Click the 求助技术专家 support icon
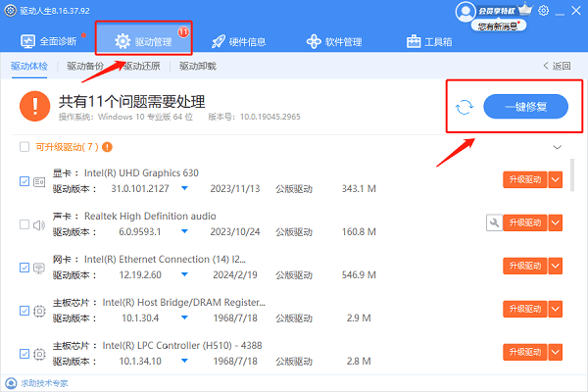 [x=9, y=382]
